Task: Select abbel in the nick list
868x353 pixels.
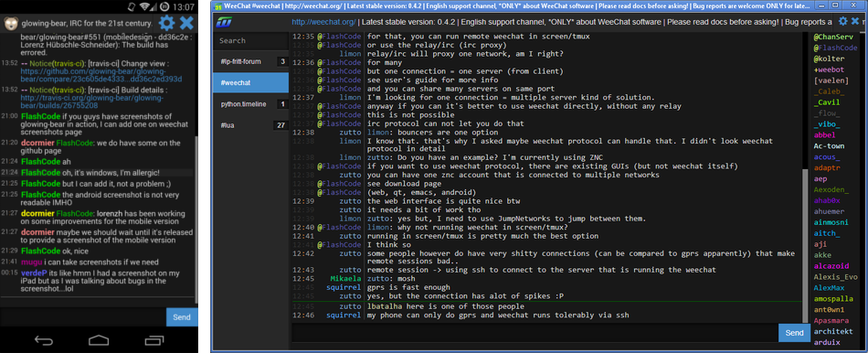Action: [825, 135]
